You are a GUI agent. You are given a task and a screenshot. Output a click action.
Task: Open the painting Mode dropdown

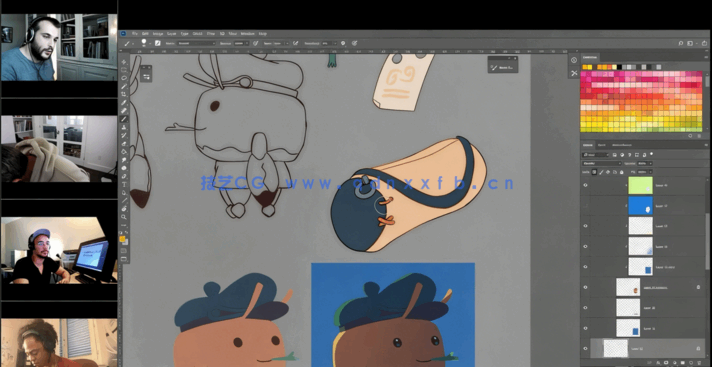196,43
